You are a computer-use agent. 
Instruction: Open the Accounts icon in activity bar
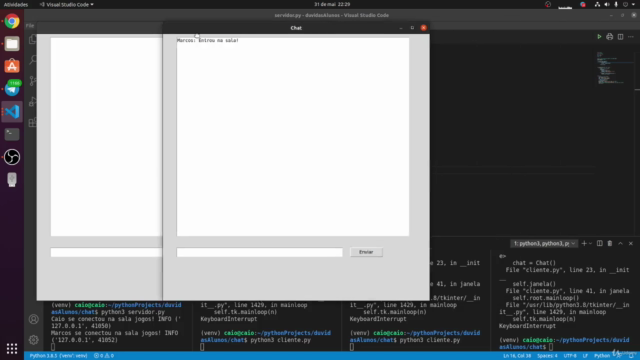tap(33, 319)
